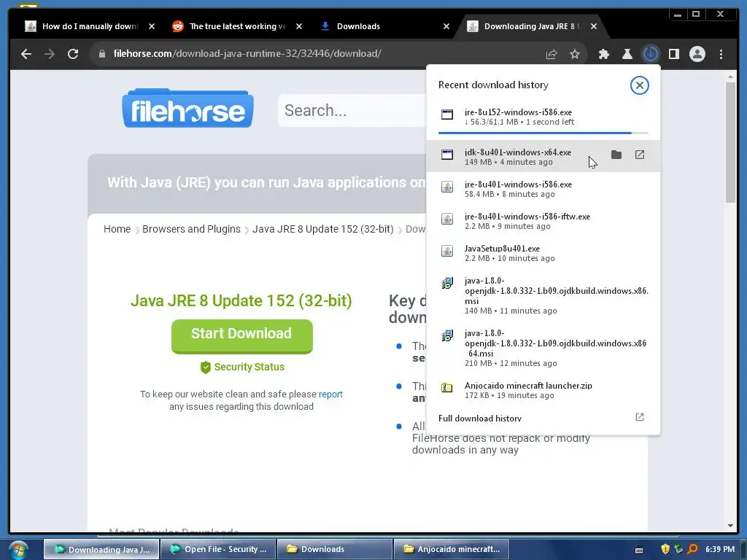
Task: Click the orange magnifier tray icon
Action: click(693, 549)
